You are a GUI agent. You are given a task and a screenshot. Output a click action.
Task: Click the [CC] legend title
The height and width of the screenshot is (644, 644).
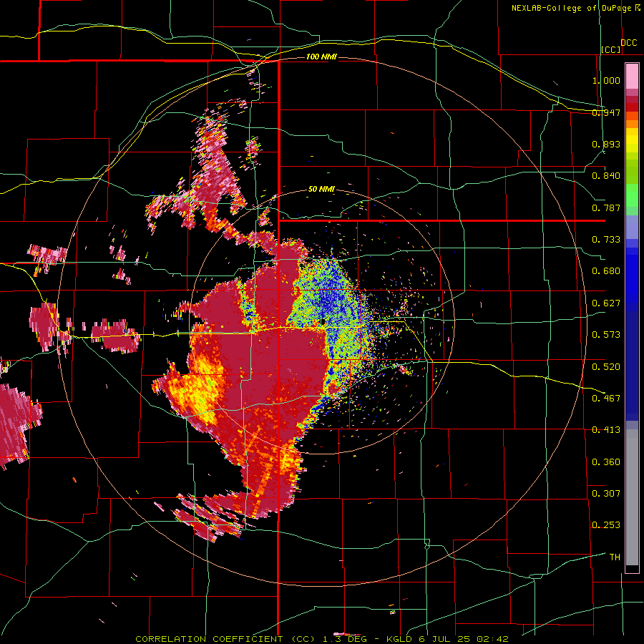pos(611,49)
